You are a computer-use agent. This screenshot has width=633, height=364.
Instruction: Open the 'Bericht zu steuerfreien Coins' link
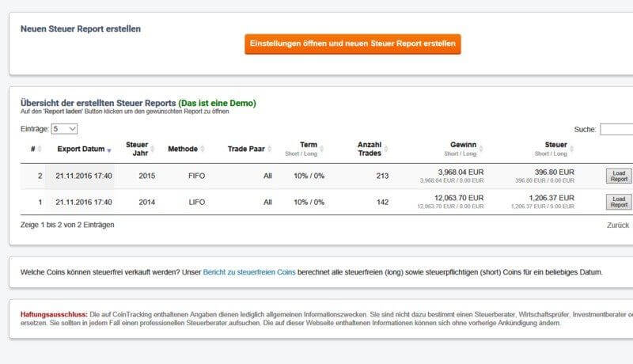point(249,272)
